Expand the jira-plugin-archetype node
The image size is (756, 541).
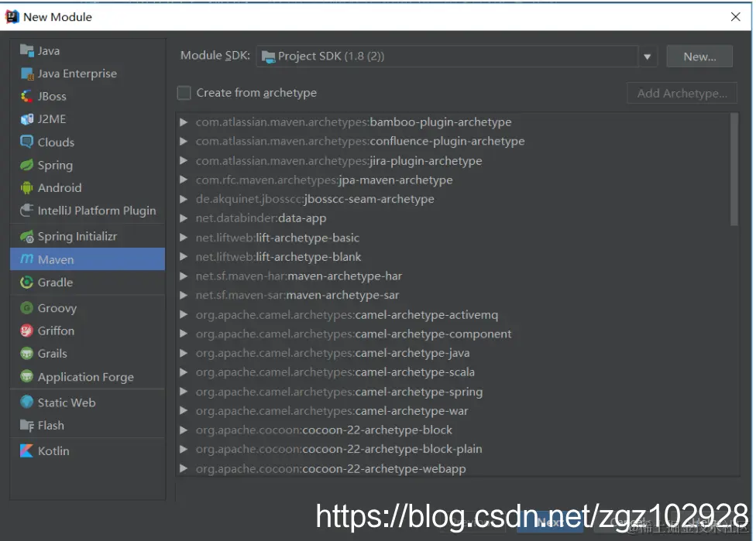(184, 160)
